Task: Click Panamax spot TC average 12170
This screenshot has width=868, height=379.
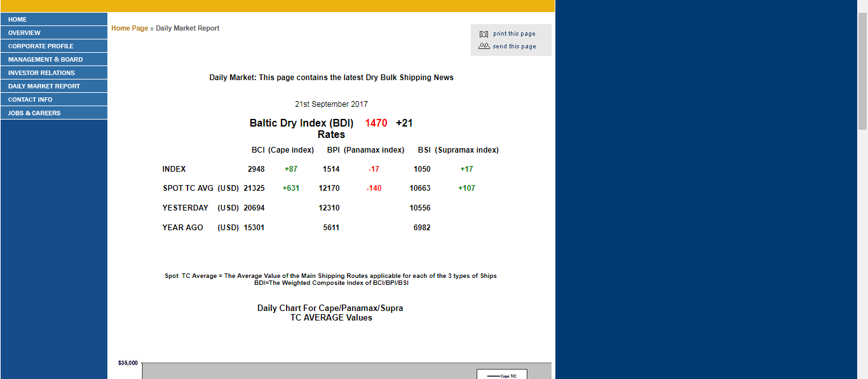Action: coord(329,188)
